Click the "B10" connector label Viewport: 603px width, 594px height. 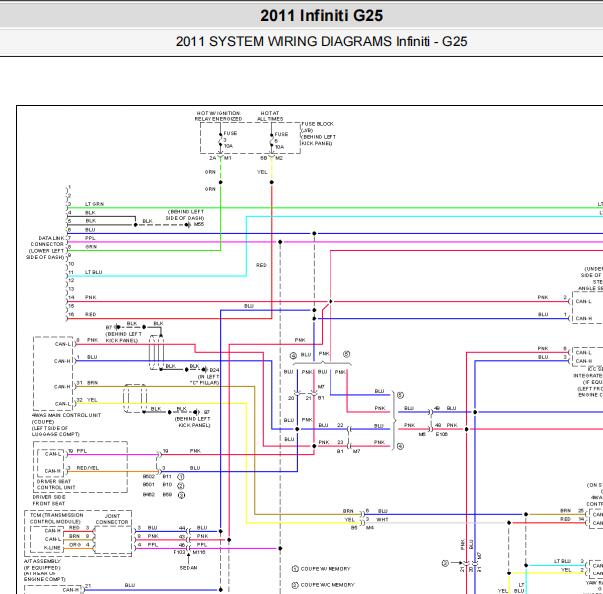click(x=167, y=484)
